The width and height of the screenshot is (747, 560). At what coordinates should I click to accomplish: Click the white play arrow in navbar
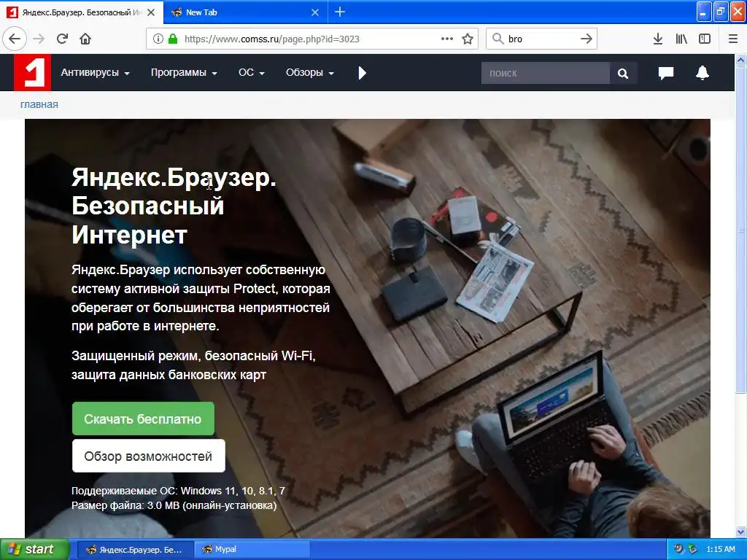362,73
